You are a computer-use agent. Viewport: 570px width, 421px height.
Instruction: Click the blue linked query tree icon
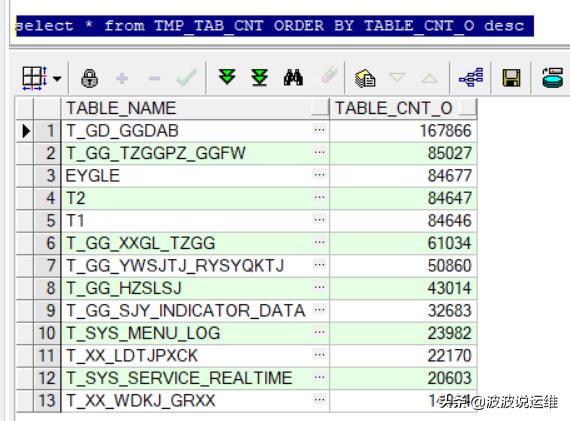pyautogui.click(x=471, y=77)
